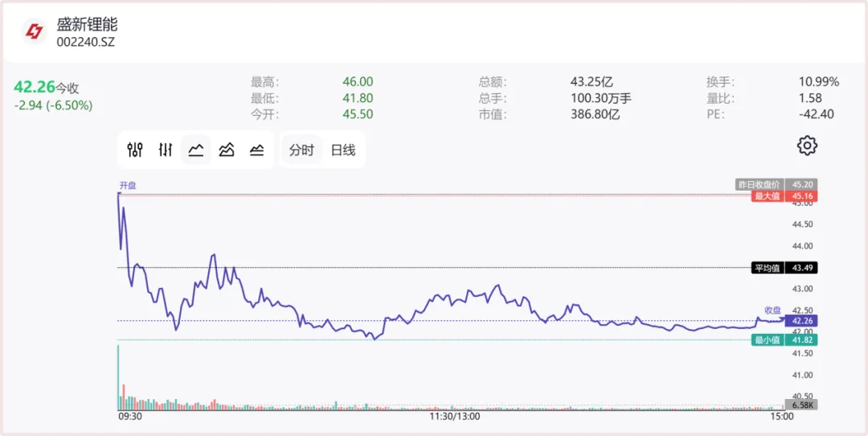Click the 最大值 45.16 price label

point(784,196)
